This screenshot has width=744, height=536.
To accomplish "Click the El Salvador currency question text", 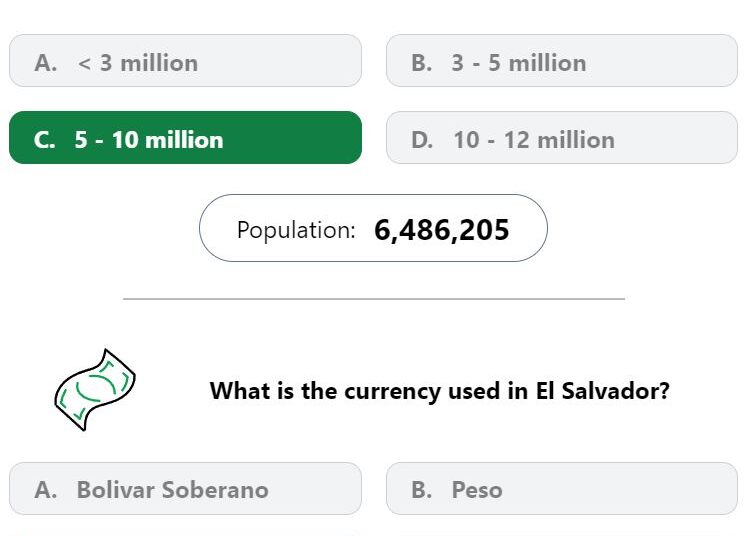I will tap(439, 391).
